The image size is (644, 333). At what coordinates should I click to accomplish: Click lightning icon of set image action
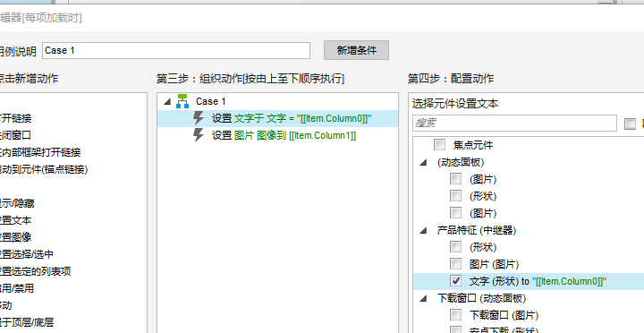click(x=199, y=135)
